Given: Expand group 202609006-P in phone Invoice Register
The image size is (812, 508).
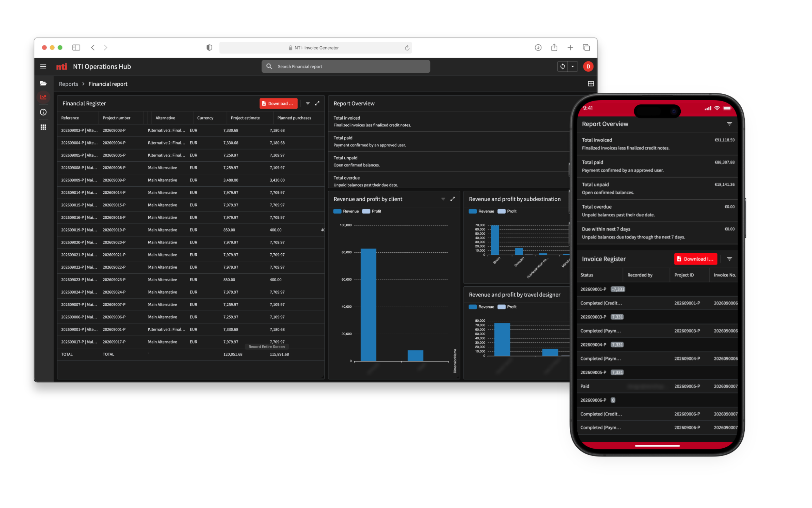Looking at the screenshot, I should click(658, 400).
